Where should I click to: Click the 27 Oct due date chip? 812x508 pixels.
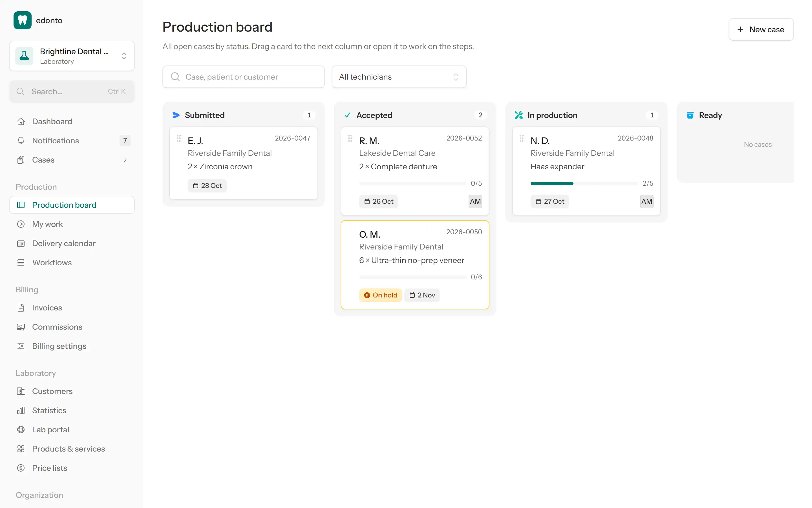coord(550,201)
